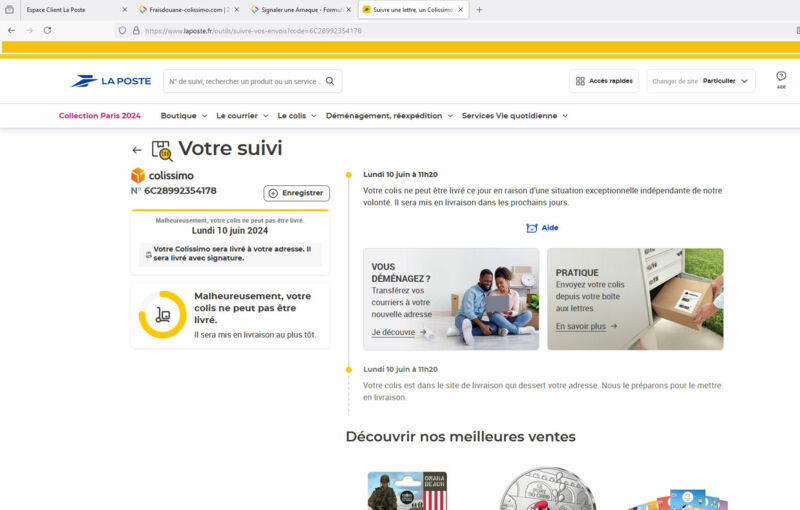The image size is (800, 510).
Task: Open Changer de site Particulier dropdown
Action: point(701,81)
